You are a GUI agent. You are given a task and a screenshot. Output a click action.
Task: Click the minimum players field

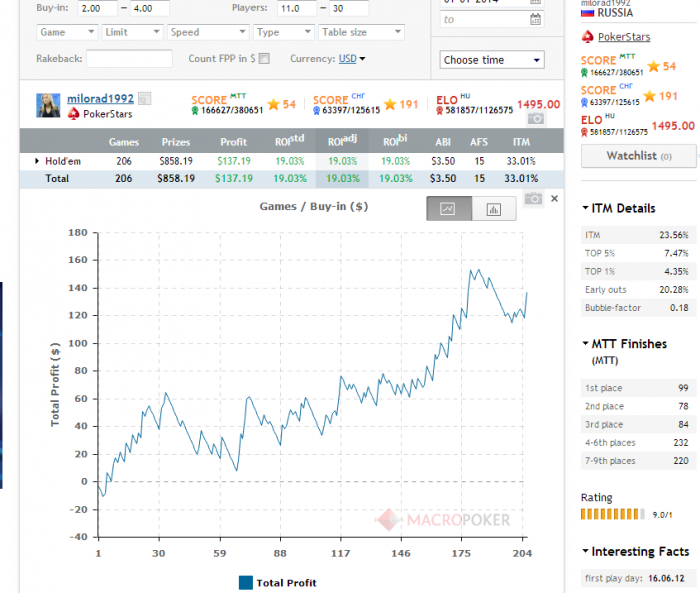point(296,8)
